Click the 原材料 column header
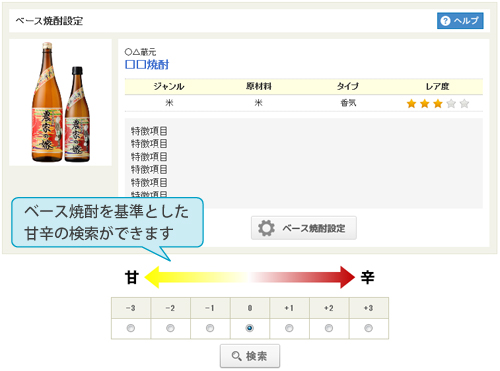Viewport: 500px width, 371px height. point(259,87)
